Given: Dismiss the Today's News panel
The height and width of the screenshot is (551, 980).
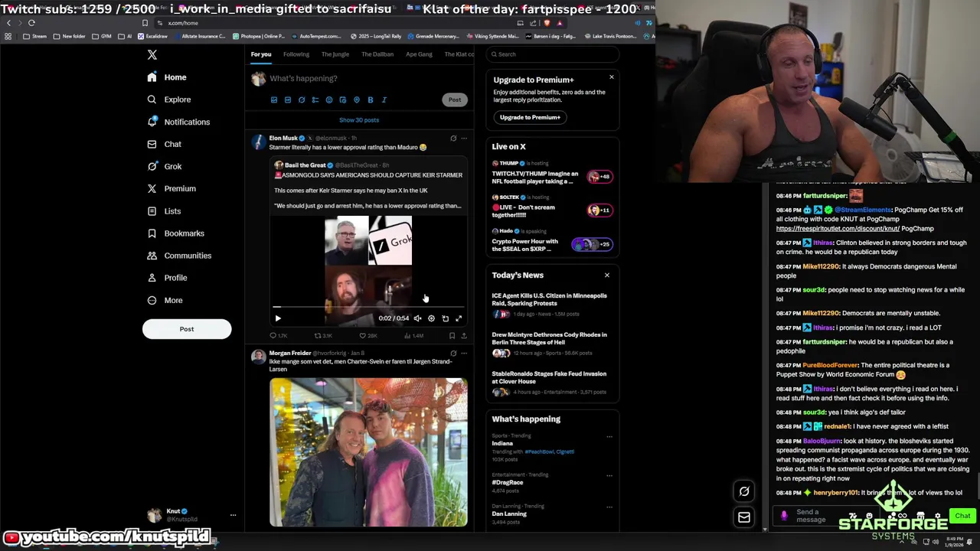Looking at the screenshot, I should tap(607, 275).
